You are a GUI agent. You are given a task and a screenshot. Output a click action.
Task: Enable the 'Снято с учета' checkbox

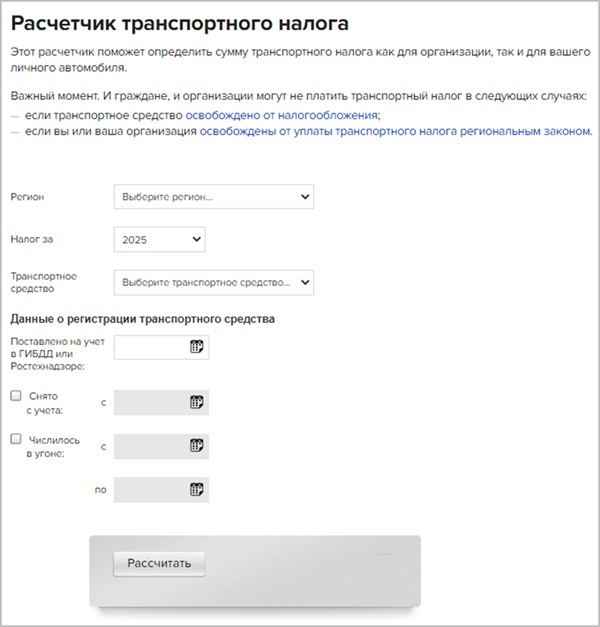click(16, 396)
